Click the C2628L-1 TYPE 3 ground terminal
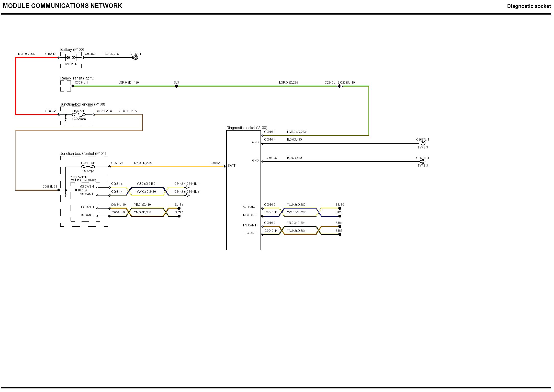This screenshot has height=392, width=554. [423, 162]
